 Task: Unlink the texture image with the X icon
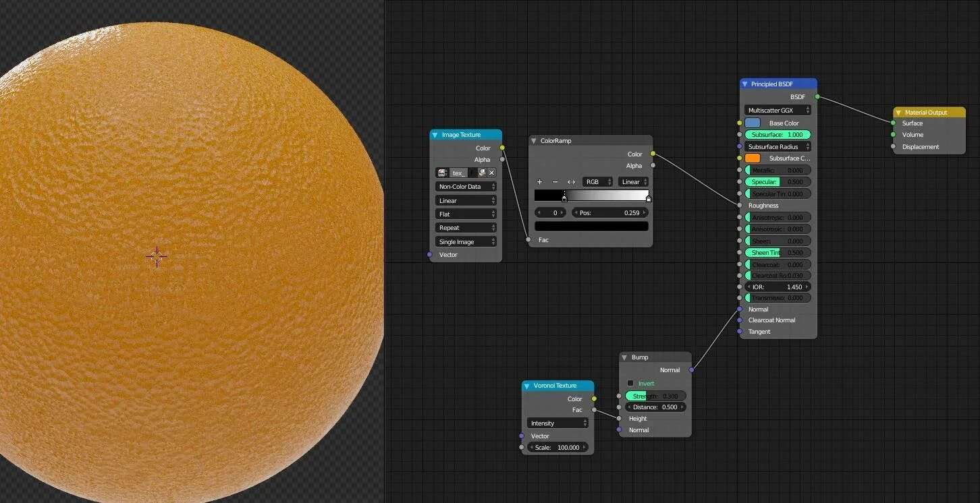(x=491, y=173)
